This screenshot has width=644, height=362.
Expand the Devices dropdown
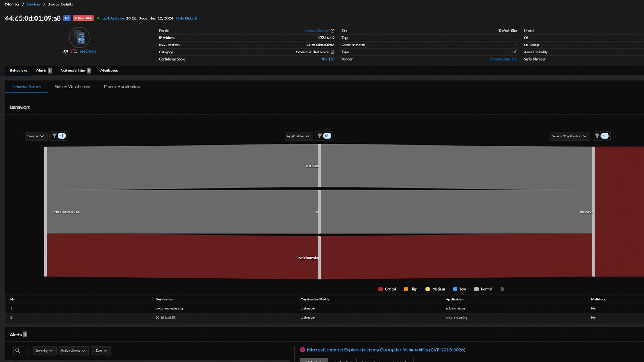pyautogui.click(x=36, y=136)
